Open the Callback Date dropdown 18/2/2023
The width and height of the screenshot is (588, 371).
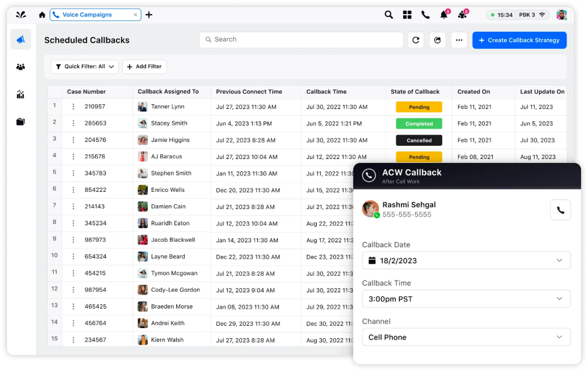tap(466, 260)
